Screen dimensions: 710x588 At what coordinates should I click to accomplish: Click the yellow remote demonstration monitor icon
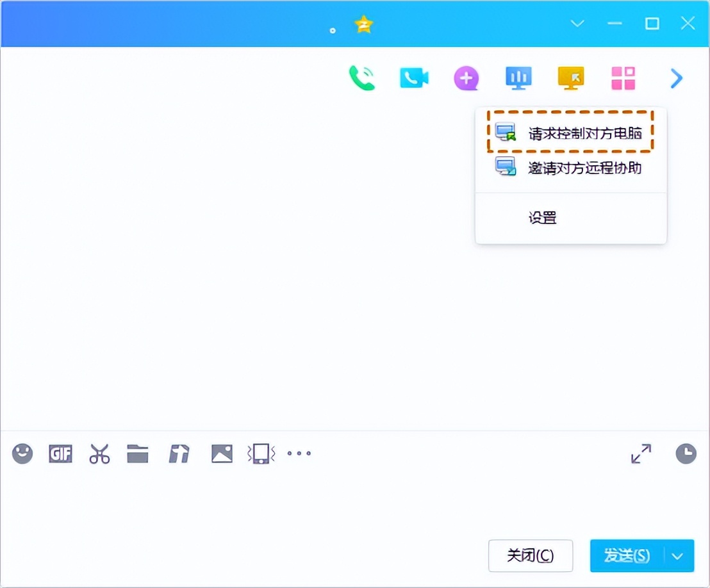tap(570, 78)
